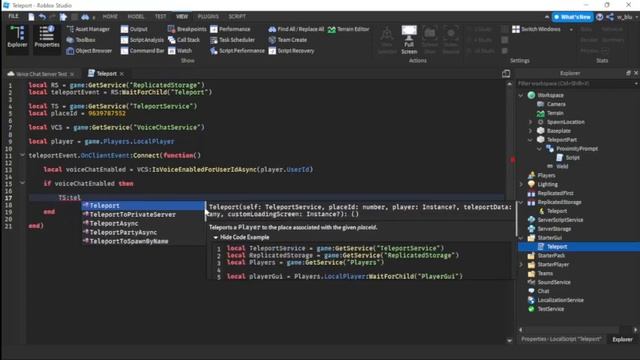
Task: Click the Filter workspace search field
Action: click(x=577, y=84)
